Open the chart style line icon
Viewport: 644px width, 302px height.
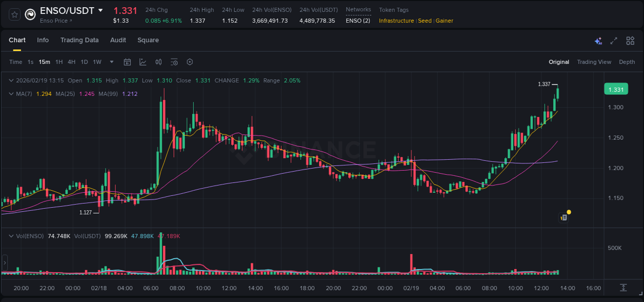[x=143, y=62]
